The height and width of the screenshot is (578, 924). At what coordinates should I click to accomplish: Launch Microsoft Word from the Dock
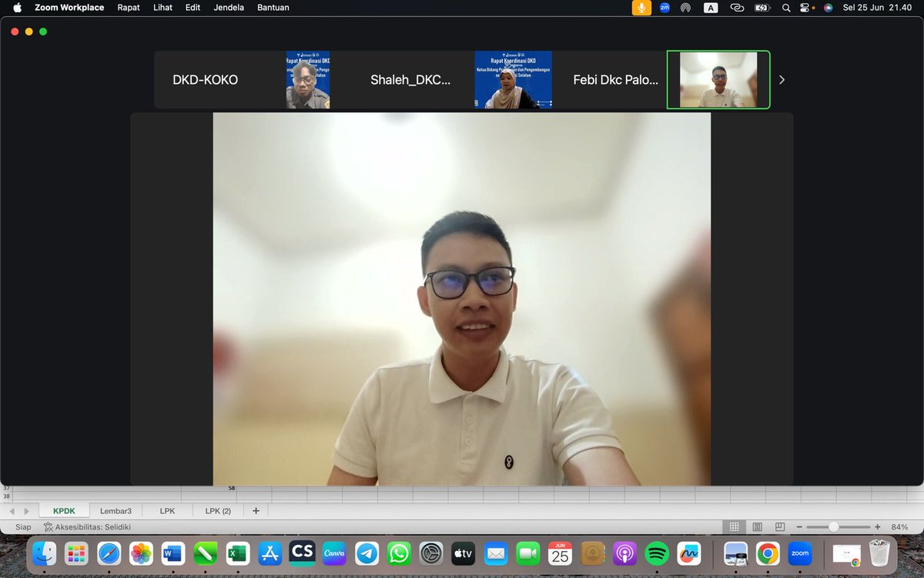click(173, 553)
